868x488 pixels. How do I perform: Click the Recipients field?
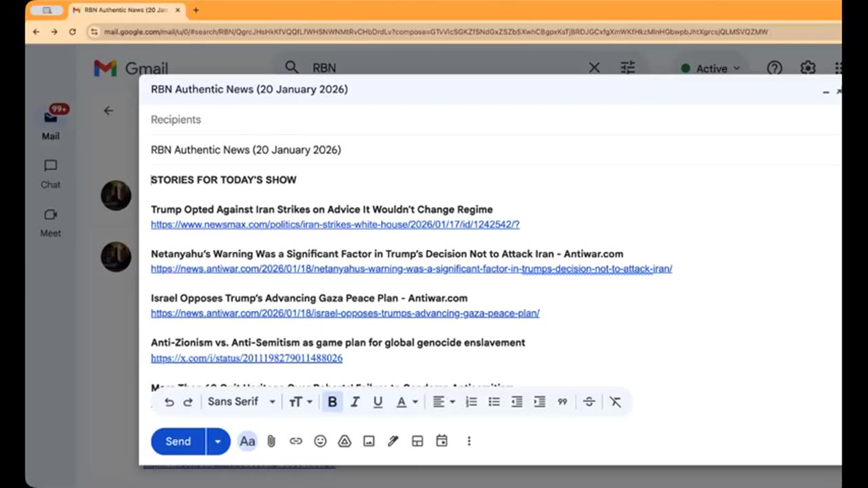[x=490, y=120]
